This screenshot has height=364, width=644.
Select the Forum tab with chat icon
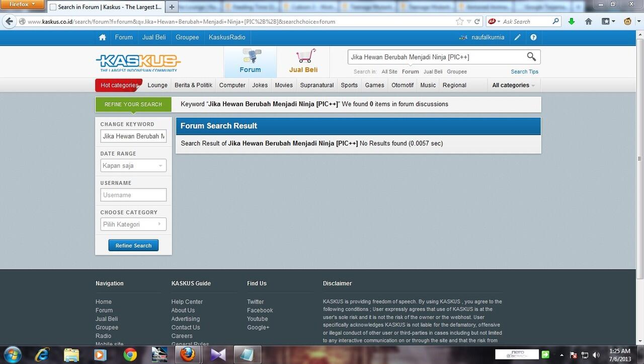coord(250,61)
